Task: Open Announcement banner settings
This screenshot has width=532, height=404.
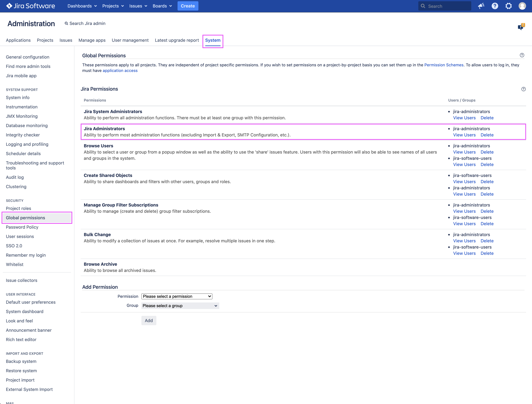Action: coord(29,330)
